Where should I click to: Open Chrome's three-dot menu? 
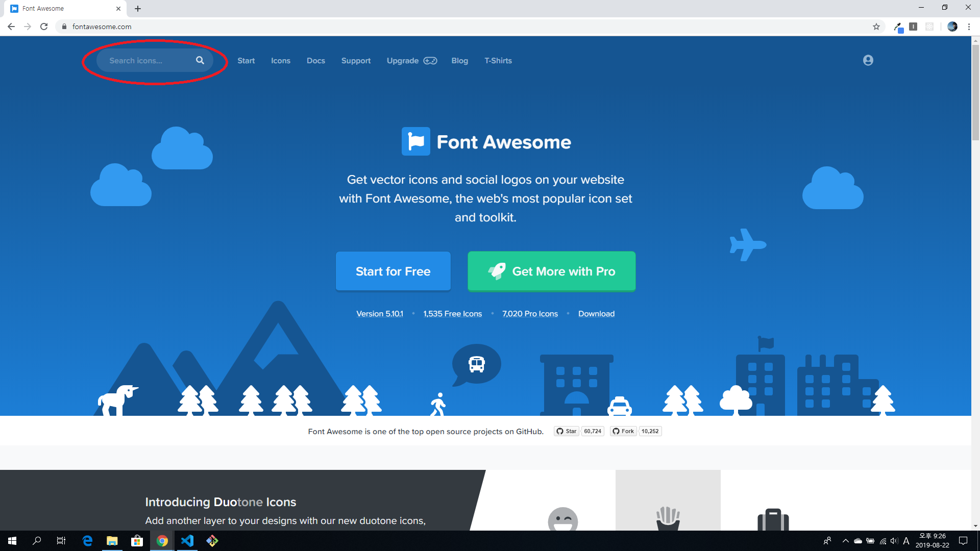coord(969,27)
